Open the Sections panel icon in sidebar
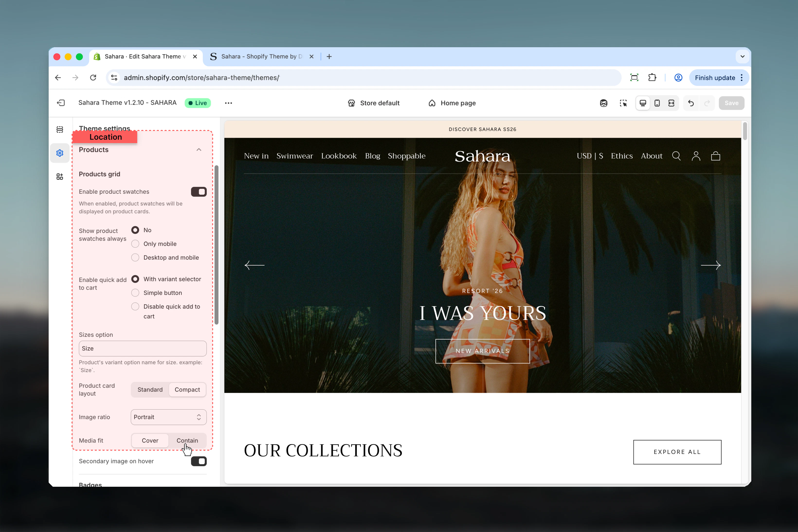The width and height of the screenshot is (798, 532). [60, 130]
